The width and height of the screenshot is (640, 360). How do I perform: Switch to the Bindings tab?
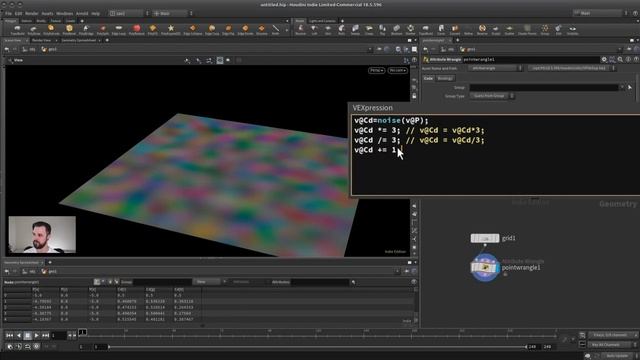(444, 78)
